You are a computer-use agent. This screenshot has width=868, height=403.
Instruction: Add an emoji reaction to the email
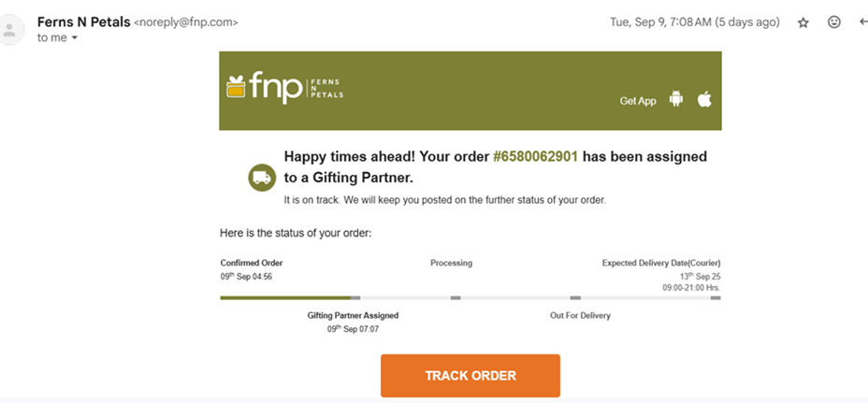coord(833,22)
